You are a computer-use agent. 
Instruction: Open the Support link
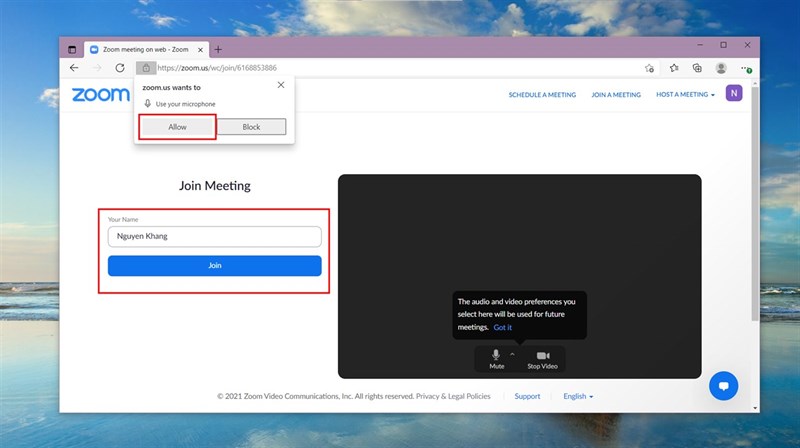click(x=527, y=396)
